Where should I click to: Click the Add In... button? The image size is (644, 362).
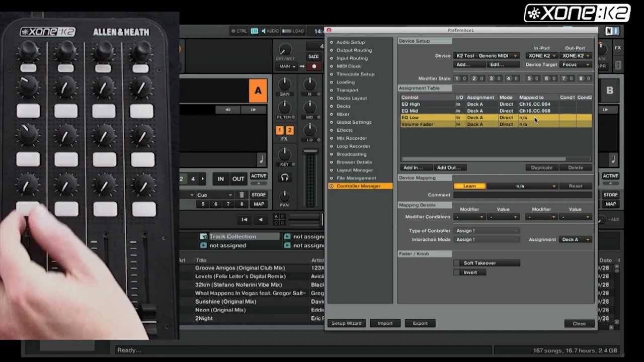click(x=416, y=168)
